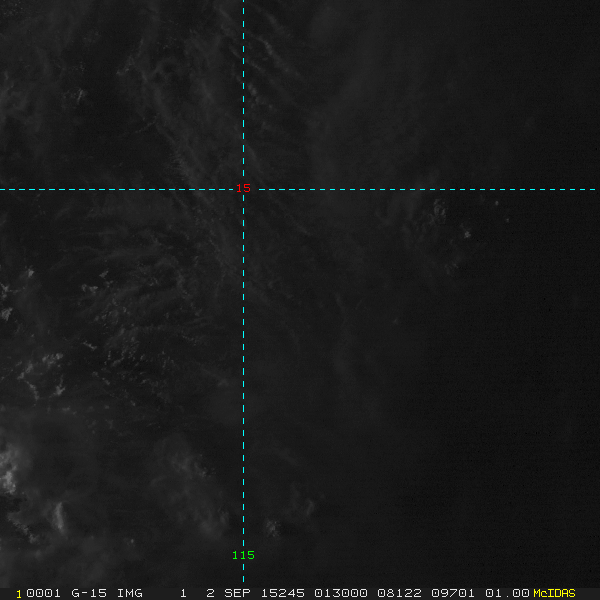Click the 09701 value in status line

click(x=453, y=593)
